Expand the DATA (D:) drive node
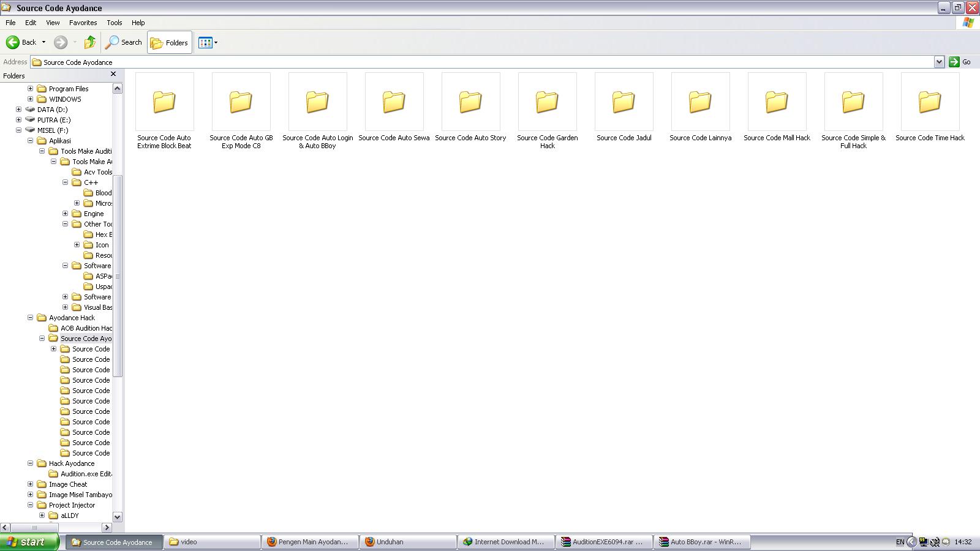Screen dimensions: 980x551 (18, 110)
